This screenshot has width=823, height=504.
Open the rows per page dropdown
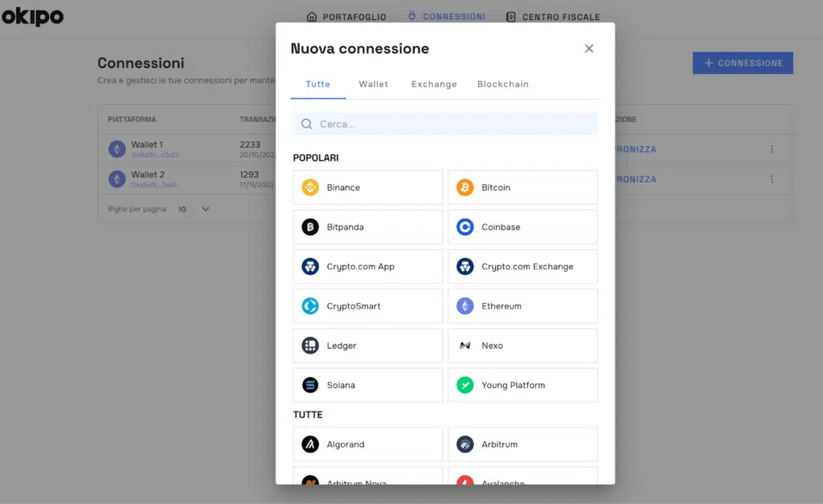[194, 209]
